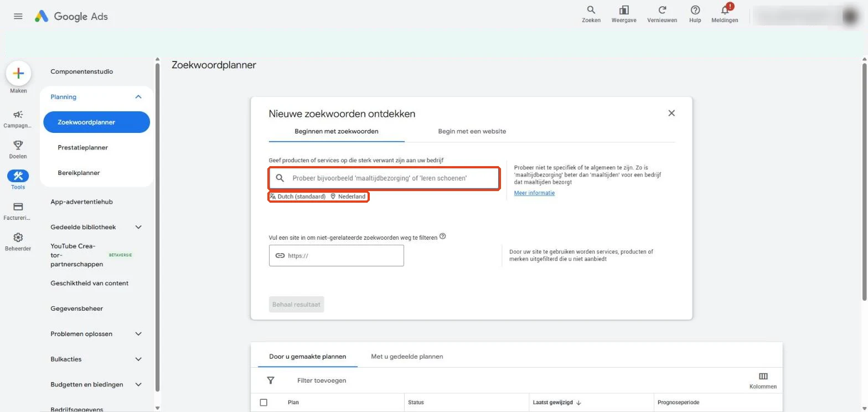This screenshot has height=412, width=868.
Task: Expand the Bulkacties menu
Action: tap(138, 359)
